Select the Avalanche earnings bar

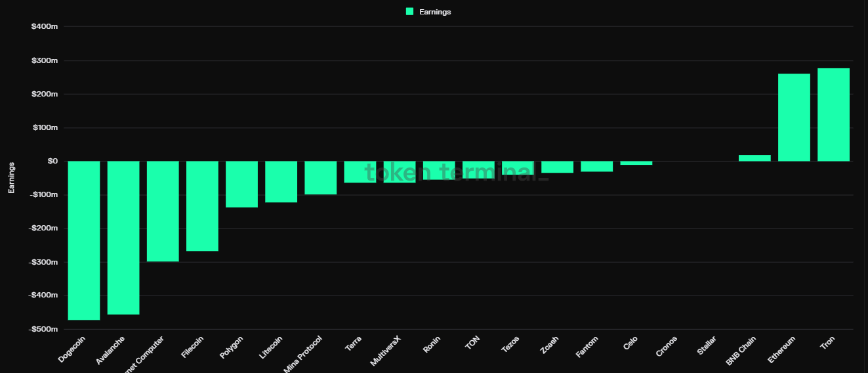click(123, 238)
